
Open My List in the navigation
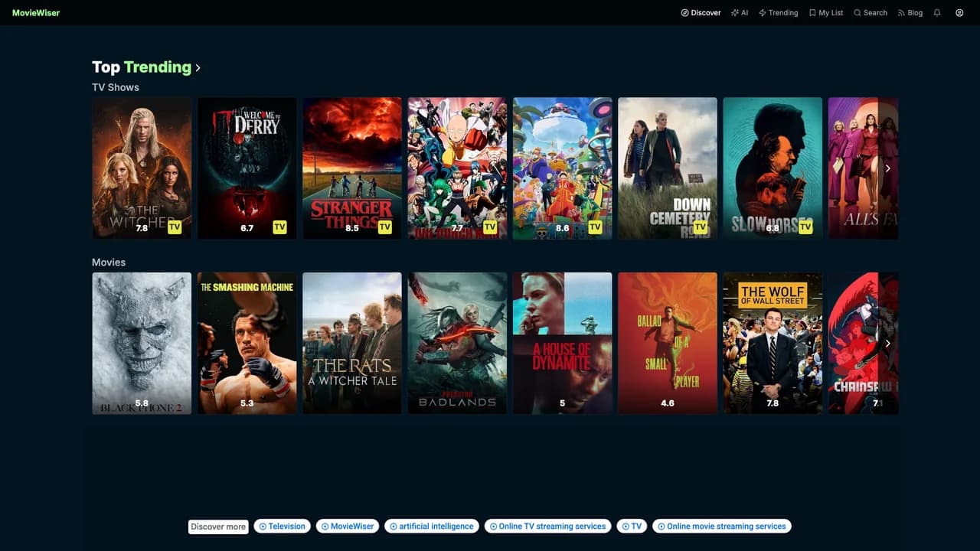pos(826,13)
